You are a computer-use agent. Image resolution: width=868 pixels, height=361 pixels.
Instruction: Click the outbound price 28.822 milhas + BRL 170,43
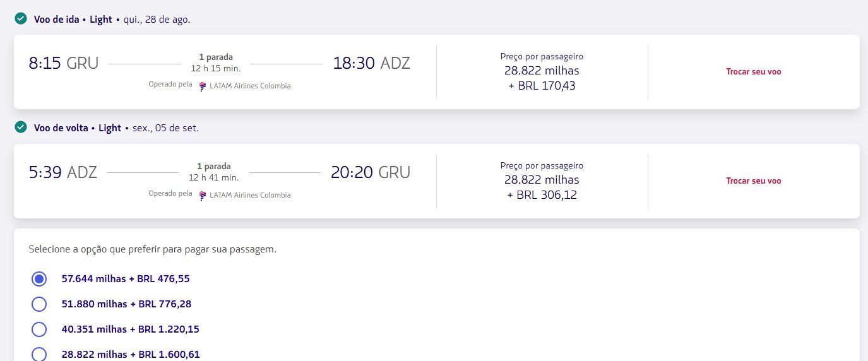pos(542,78)
